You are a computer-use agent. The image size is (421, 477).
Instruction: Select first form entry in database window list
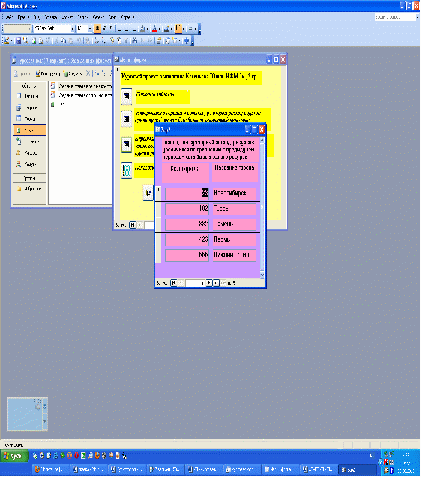81,86
